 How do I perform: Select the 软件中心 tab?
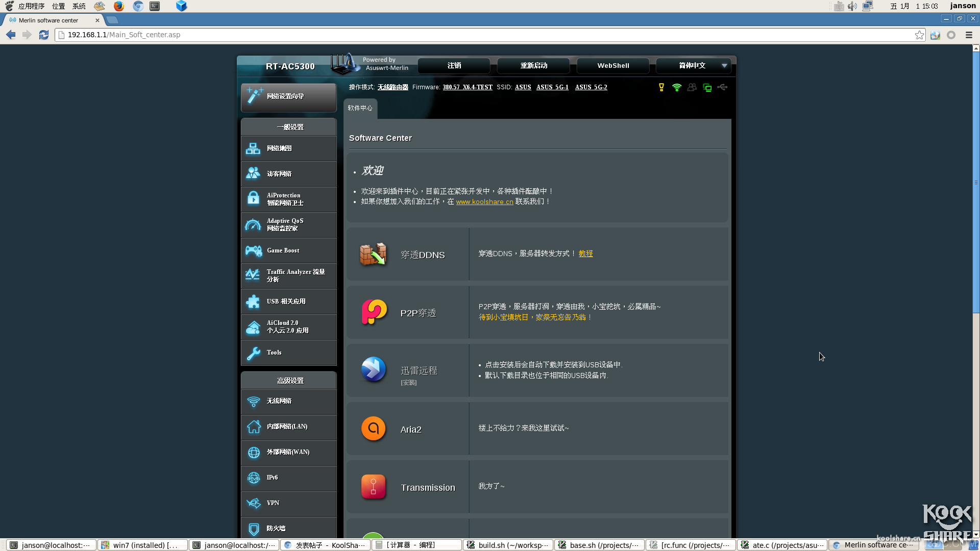(360, 108)
